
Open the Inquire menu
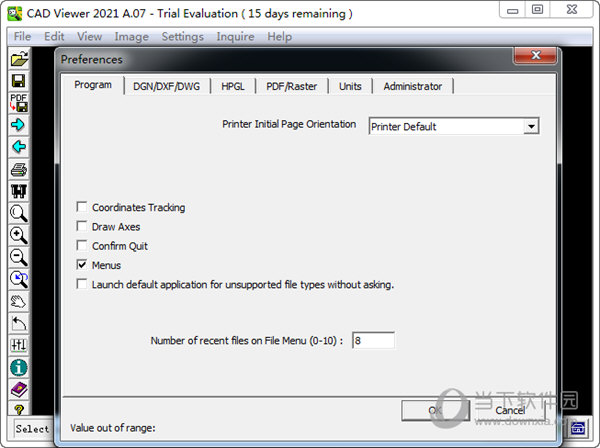pos(235,37)
